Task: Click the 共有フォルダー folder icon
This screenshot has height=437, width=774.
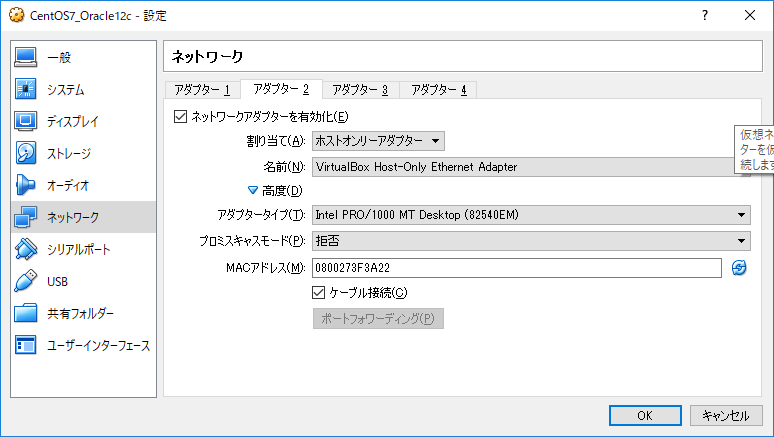Action: (26, 314)
